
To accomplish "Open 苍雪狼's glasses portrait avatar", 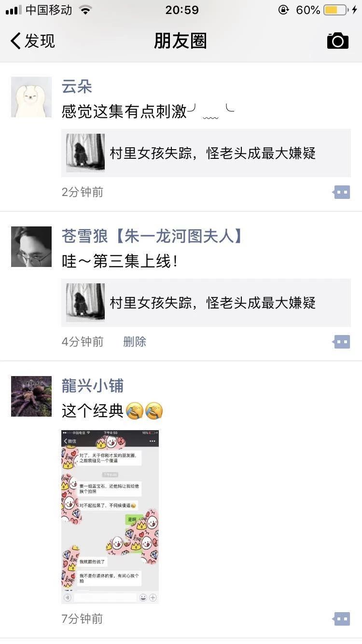I will tap(31, 247).
